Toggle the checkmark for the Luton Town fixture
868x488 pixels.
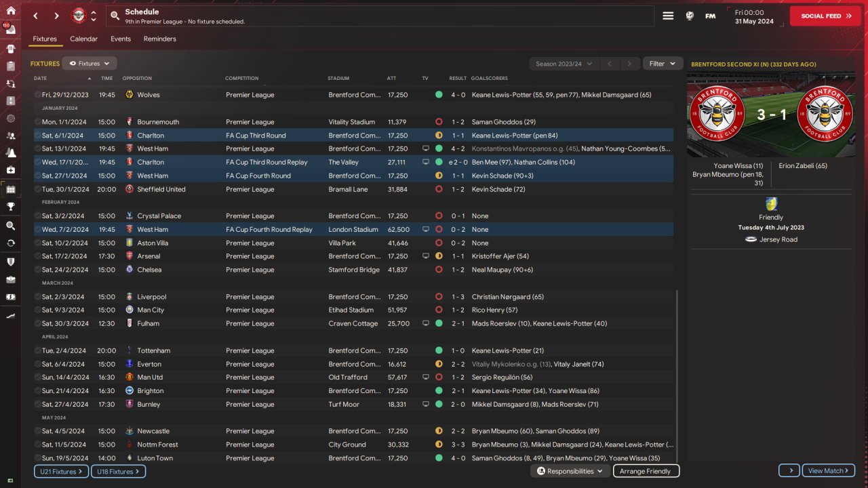pyautogui.click(x=37, y=458)
